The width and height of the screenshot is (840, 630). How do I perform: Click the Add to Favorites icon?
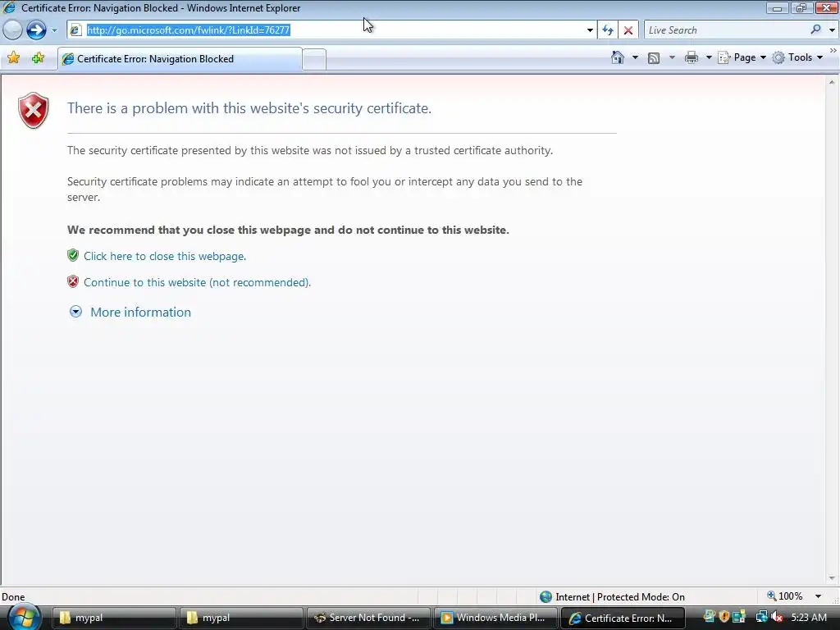point(38,58)
